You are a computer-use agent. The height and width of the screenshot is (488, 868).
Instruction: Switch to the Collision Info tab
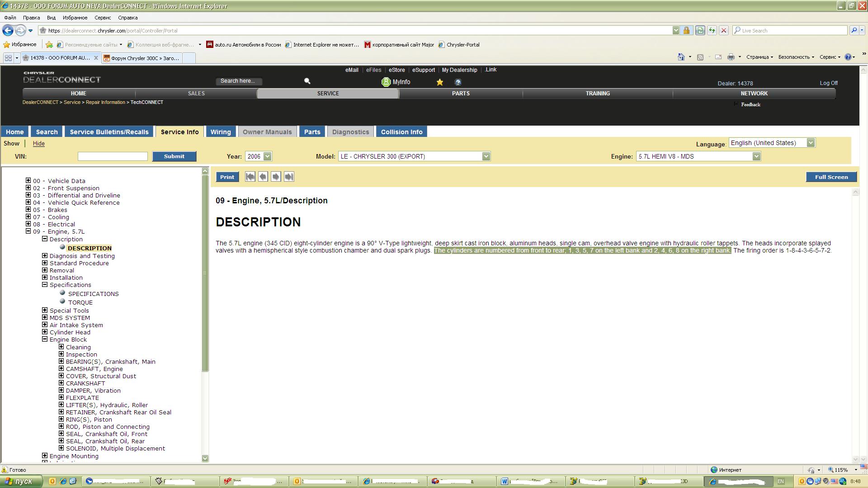click(x=401, y=131)
